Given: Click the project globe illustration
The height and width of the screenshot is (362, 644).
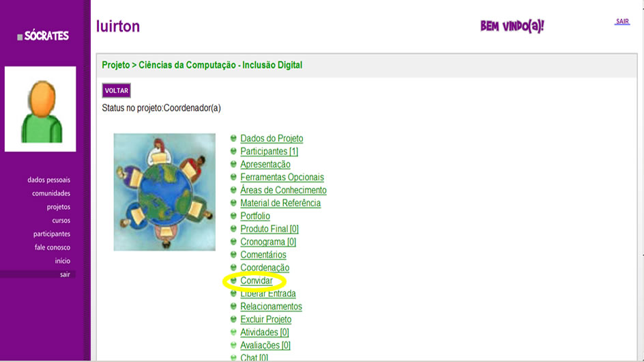Looking at the screenshot, I should 164,192.
